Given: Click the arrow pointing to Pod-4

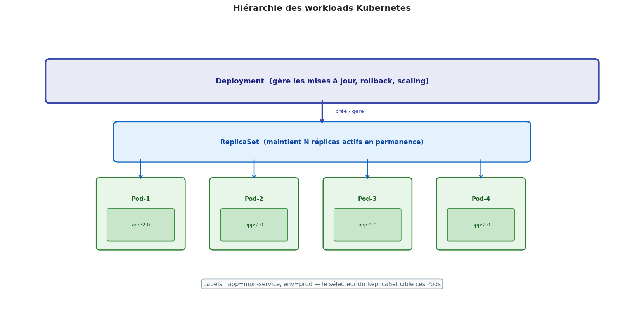Looking at the screenshot, I should (x=481, y=169).
